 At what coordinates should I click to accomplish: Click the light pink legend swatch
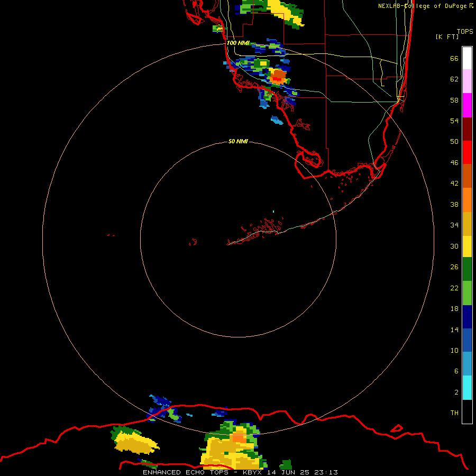click(467, 81)
